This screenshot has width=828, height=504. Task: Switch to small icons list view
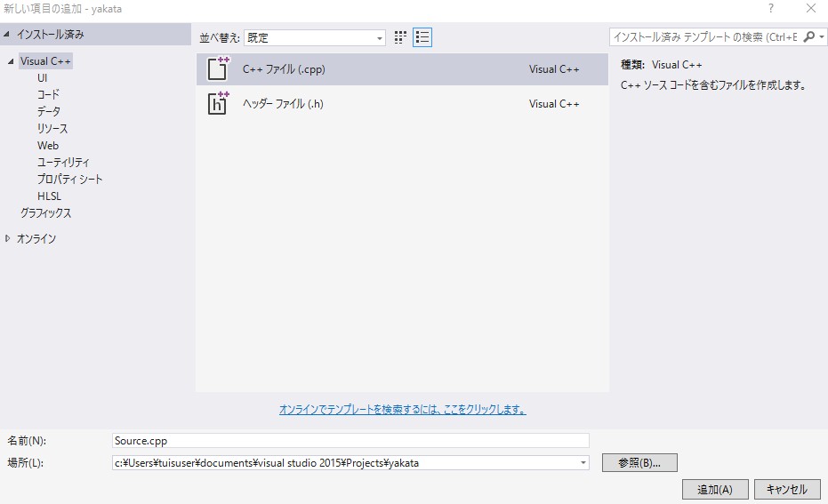422,37
